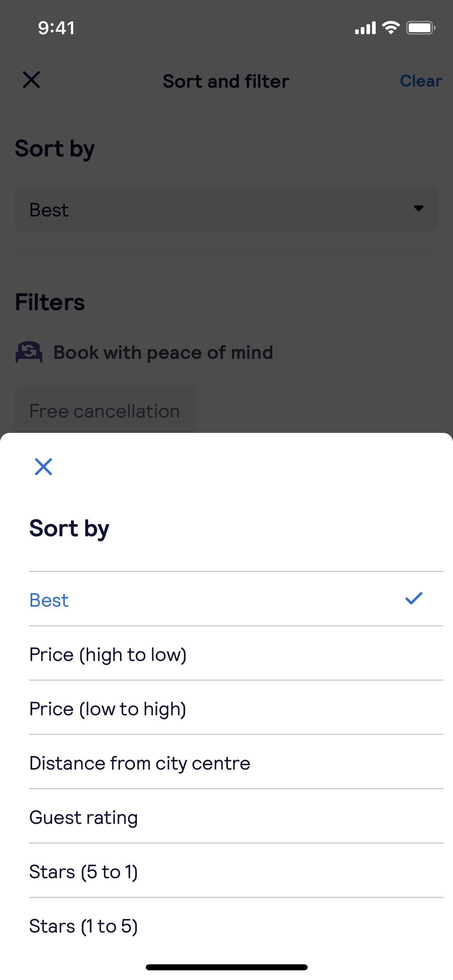Viewport: 453px width, 980px height.
Task: Pick Stars (1 to 5) sort order
Action: [236, 925]
